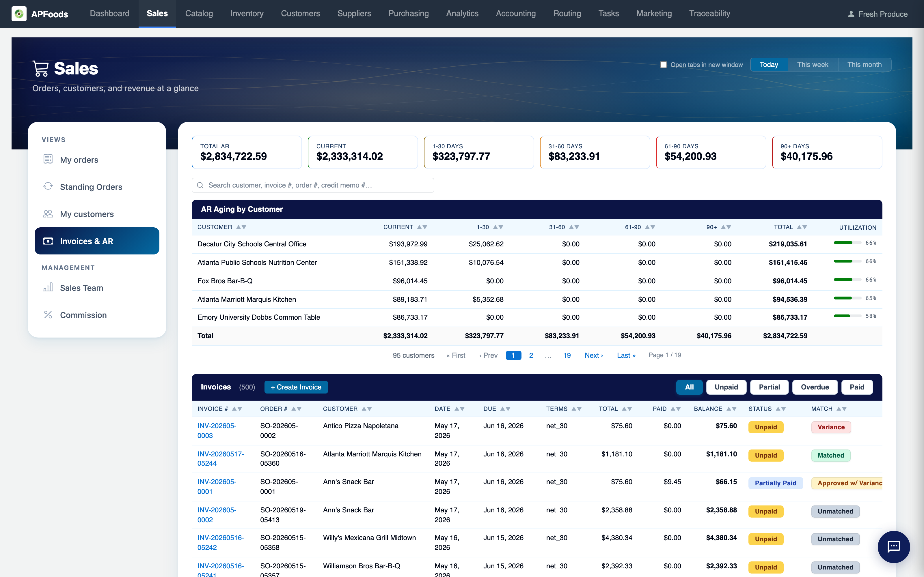Open the My orders list icon
Screen dimensions: 924x577
[48, 159]
